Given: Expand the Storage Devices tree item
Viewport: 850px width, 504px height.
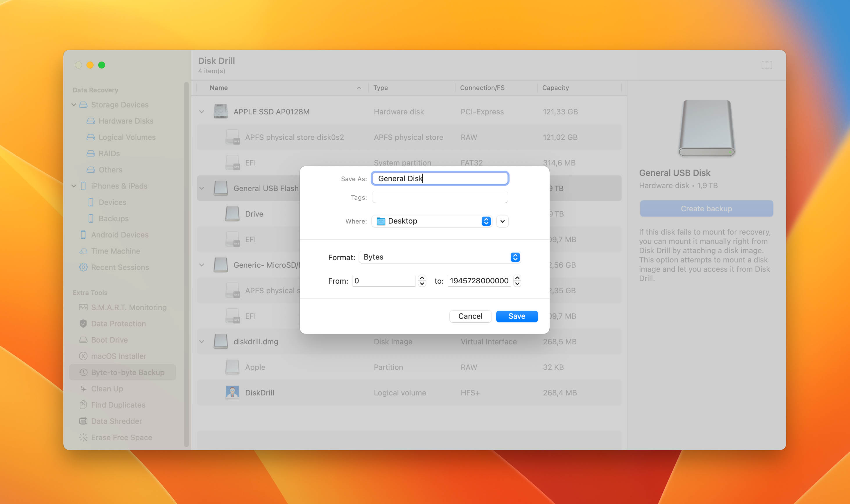Looking at the screenshot, I should (73, 104).
